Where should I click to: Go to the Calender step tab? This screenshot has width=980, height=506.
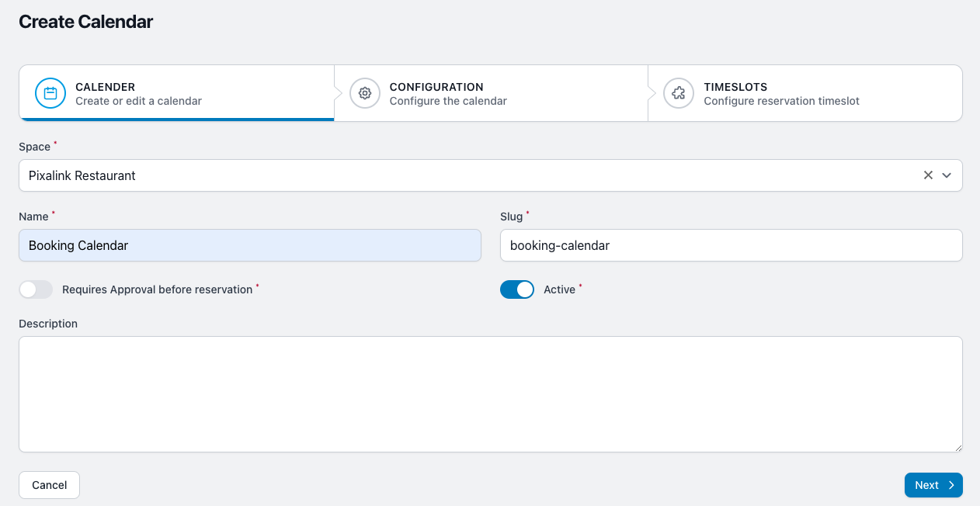point(177,93)
